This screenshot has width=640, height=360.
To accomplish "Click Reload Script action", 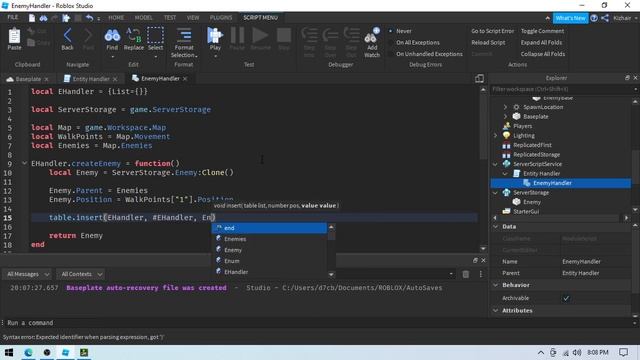I will point(488,42).
